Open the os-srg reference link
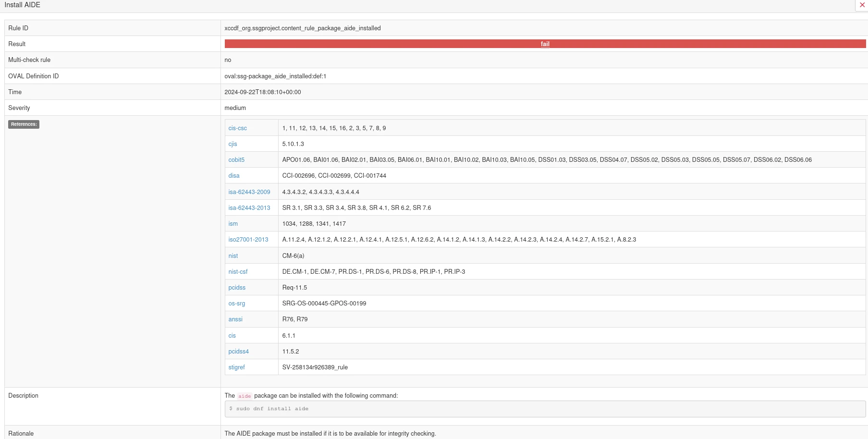Image resolution: width=868 pixels, height=439 pixels. (x=236, y=304)
